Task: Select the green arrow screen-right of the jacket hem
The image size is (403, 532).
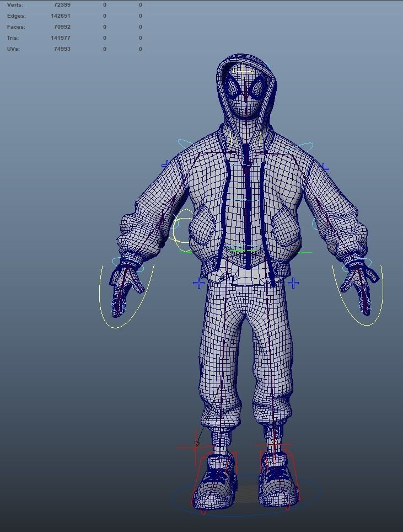Action: coord(305,252)
